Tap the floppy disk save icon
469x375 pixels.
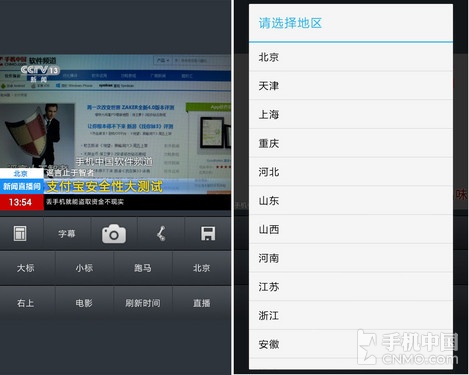tap(208, 234)
